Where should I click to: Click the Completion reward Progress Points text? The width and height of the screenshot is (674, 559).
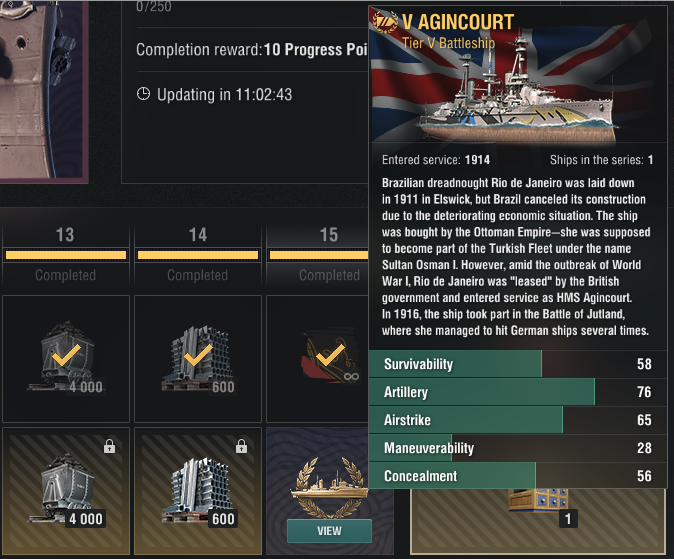(x=252, y=50)
